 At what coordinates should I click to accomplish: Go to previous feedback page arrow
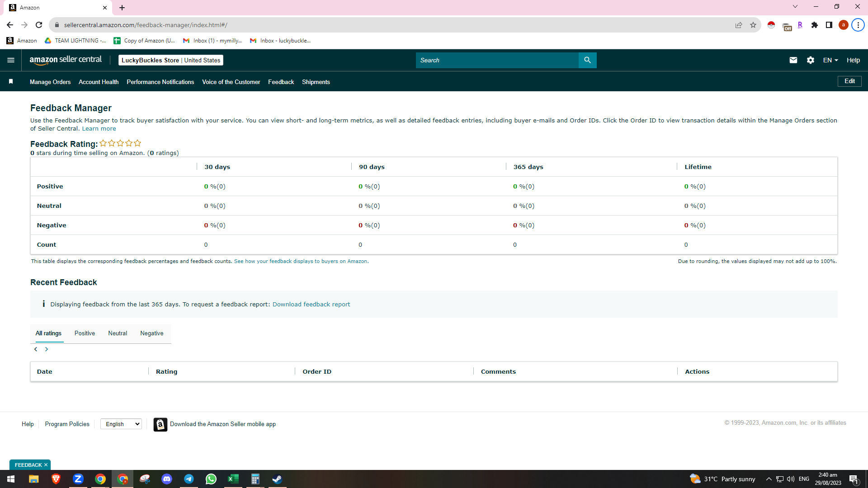(36, 349)
